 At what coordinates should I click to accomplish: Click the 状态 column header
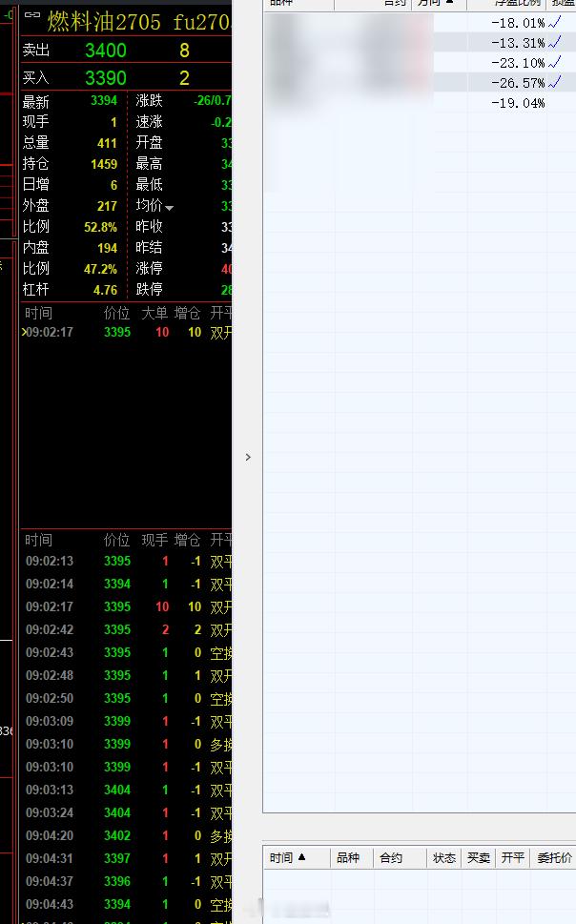point(444,858)
